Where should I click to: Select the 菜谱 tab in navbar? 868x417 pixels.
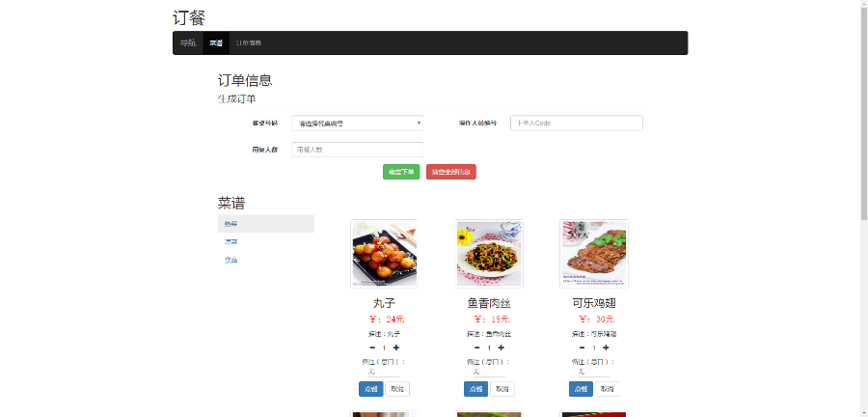(x=216, y=43)
